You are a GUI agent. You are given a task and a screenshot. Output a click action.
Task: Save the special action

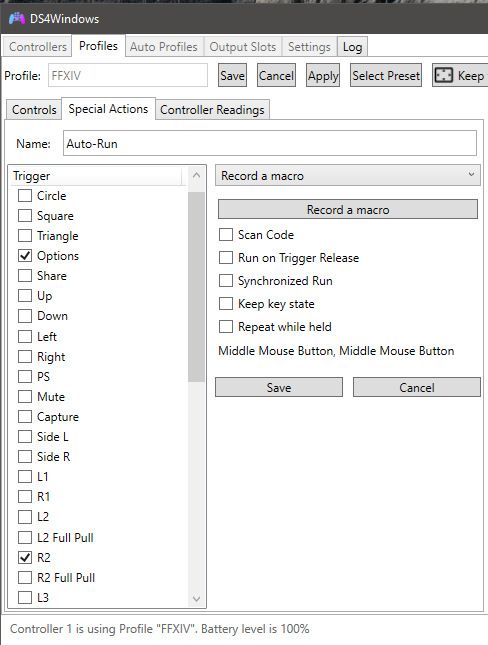(x=279, y=387)
